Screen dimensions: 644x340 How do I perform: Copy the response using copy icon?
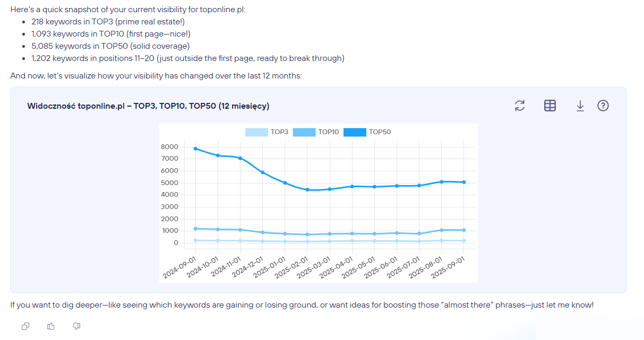pyautogui.click(x=25, y=326)
